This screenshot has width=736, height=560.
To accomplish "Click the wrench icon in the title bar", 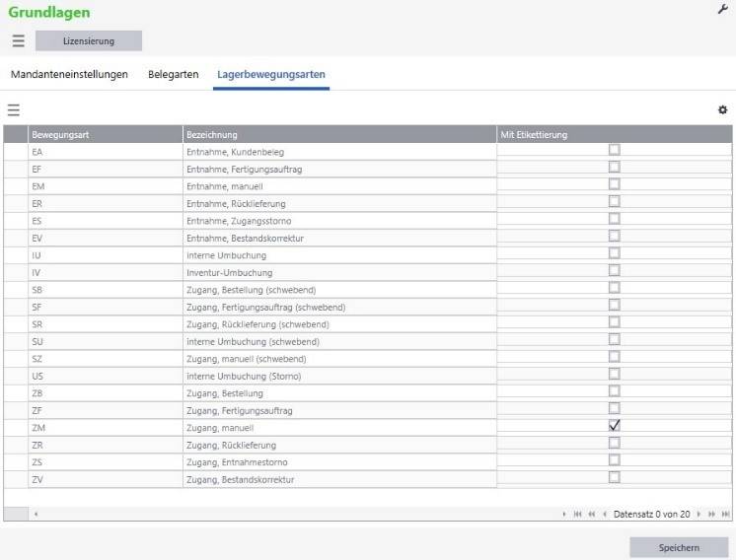I will point(721,9).
